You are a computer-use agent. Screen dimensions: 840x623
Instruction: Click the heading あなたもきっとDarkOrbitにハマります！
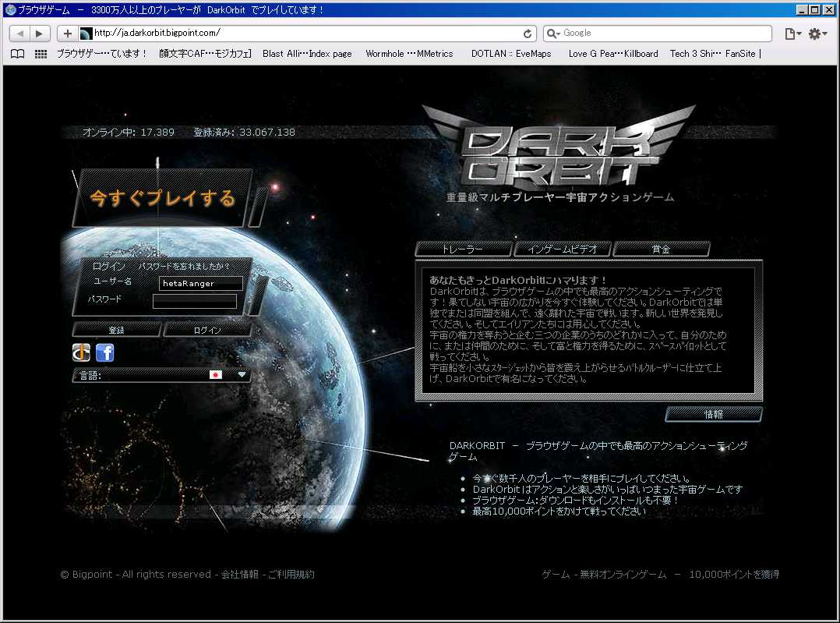(x=518, y=280)
